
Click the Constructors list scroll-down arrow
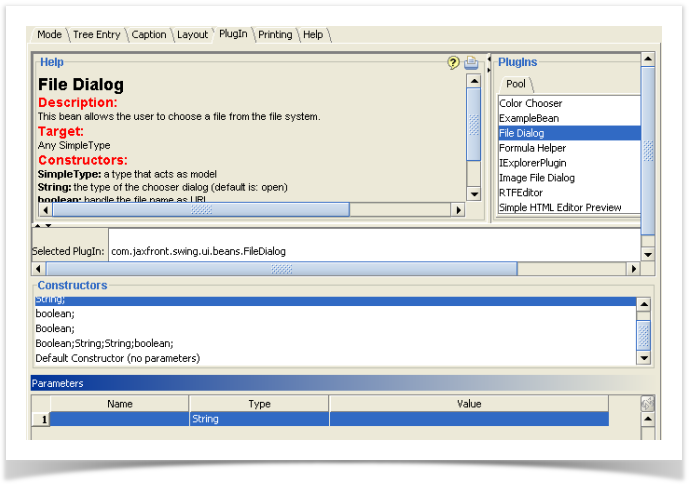(644, 357)
